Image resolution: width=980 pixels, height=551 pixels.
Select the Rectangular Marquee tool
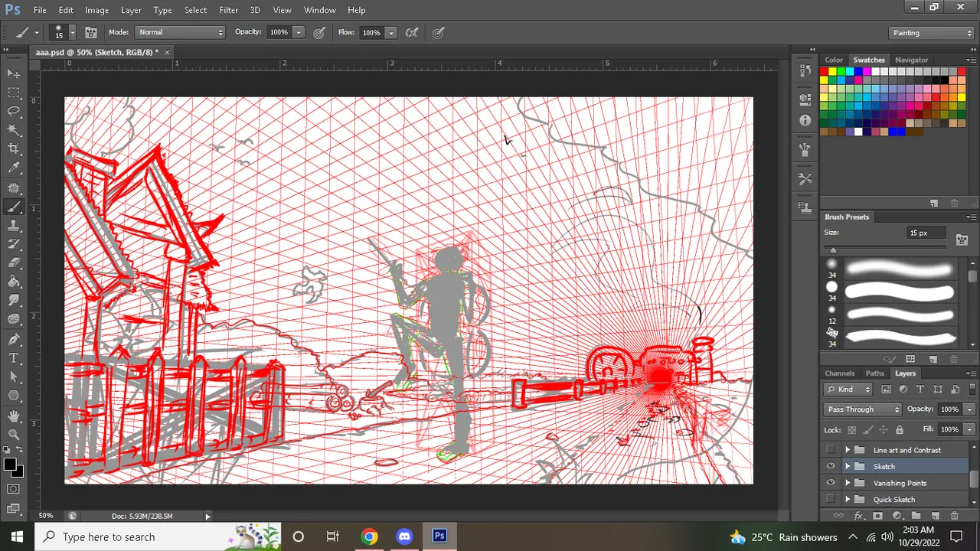coord(14,93)
